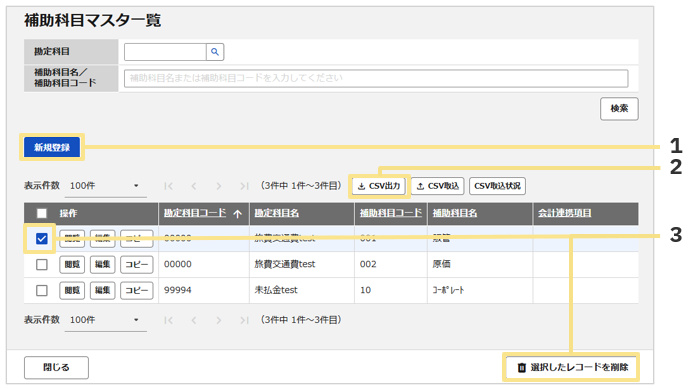Focus the 勘定科目 input field
690x389 pixels.
(x=165, y=52)
